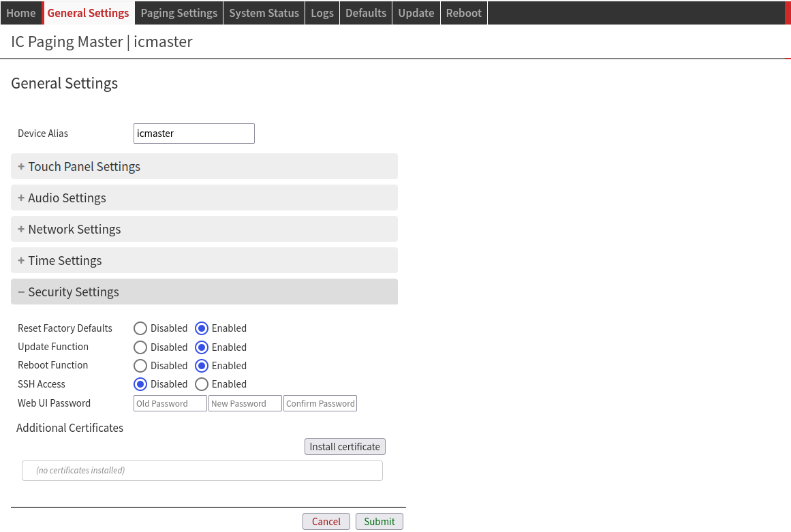
Task: Set Update Function to Disabled
Action: point(140,347)
